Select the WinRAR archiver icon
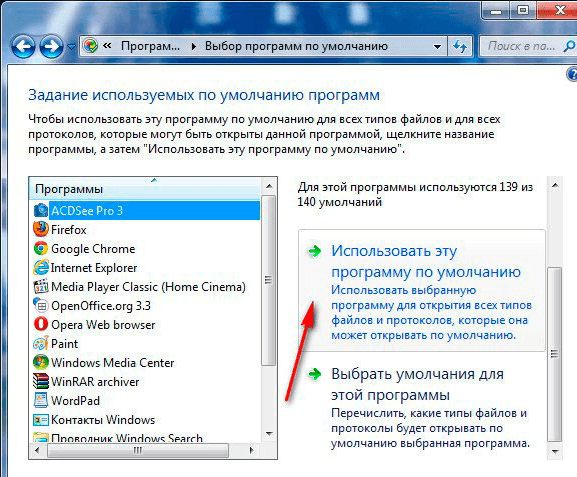The width and height of the screenshot is (577, 477). pos(41,381)
